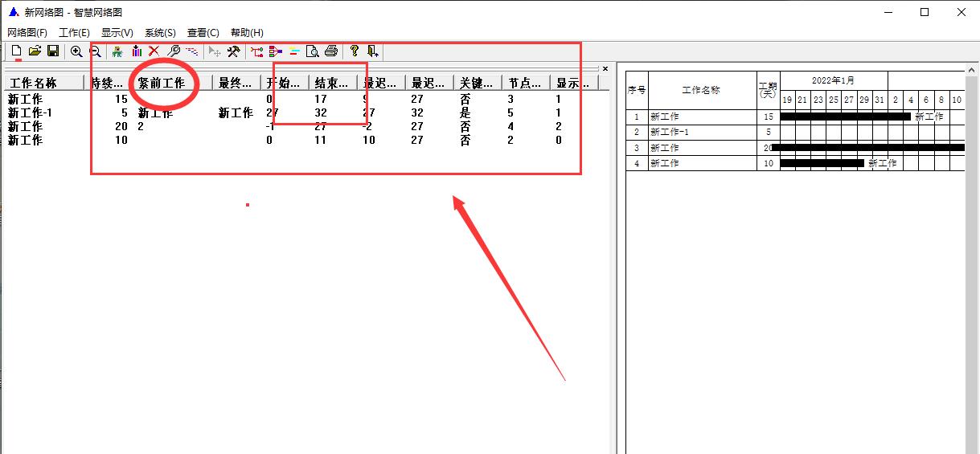Image resolution: width=980 pixels, height=454 pixels.
Task: Save the network diagram with floppy icon
Action: (53, 51)
